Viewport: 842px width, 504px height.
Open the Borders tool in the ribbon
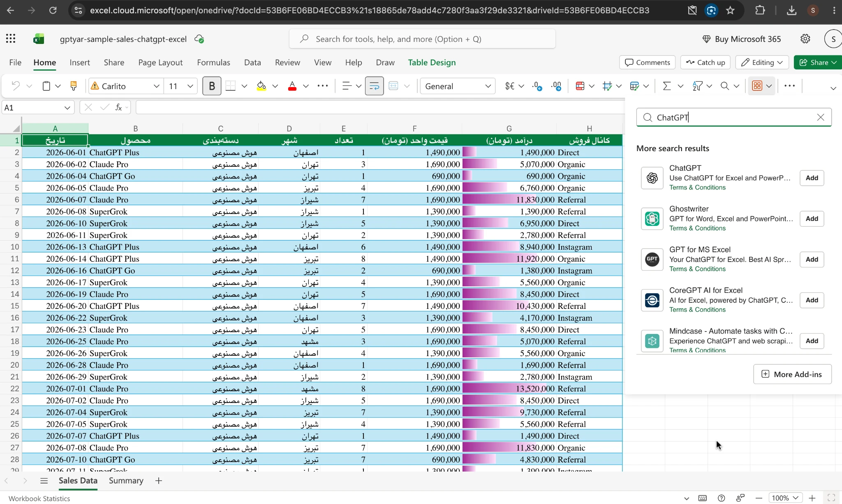click(231, 86)
